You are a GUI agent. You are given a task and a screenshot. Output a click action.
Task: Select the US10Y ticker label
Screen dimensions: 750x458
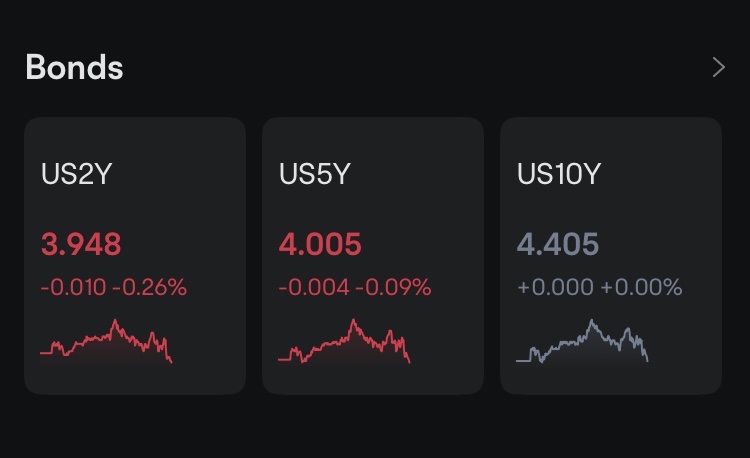[559, 174]
